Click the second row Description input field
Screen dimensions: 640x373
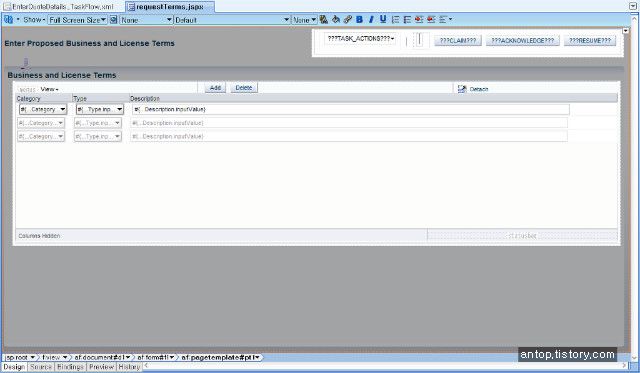pyautogui.click(x=349, y=123)
